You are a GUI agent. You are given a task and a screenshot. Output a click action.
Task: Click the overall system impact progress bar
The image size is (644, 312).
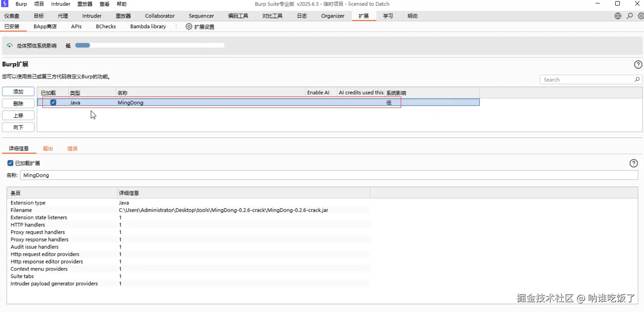coord(150,45)
